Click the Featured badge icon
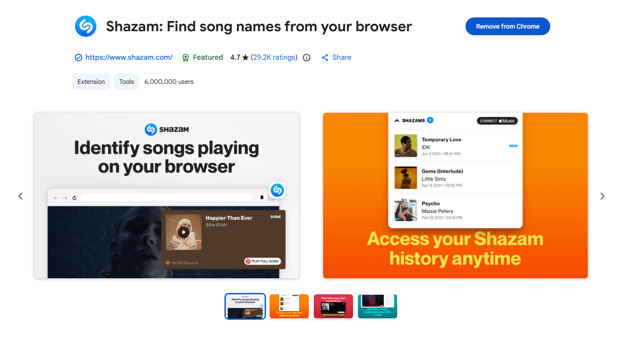Screen dimensions: 644x338 click(186, 58)
